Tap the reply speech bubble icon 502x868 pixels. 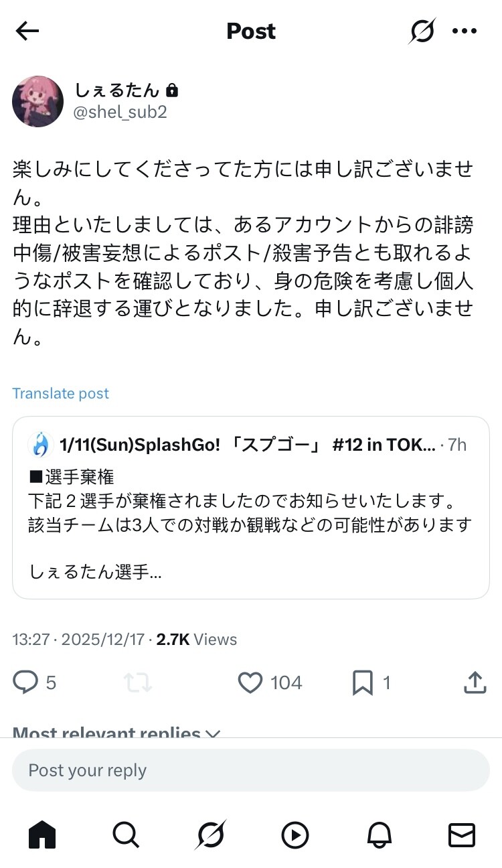coord(26,682)
